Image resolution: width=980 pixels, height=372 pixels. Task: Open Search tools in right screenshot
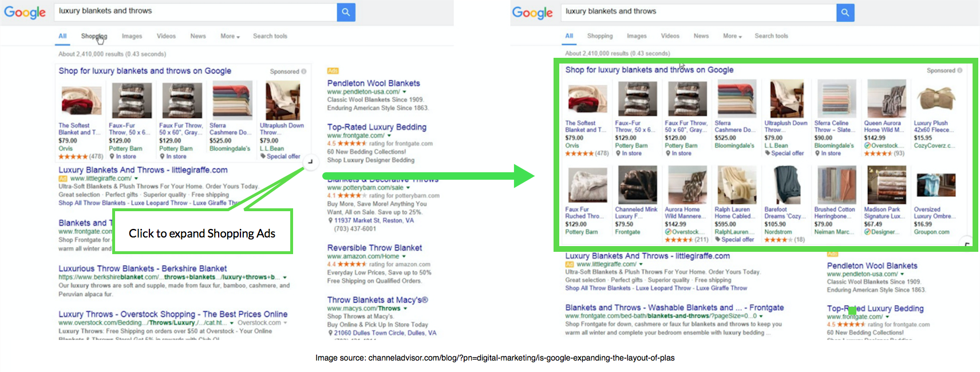tap(771, 36)
